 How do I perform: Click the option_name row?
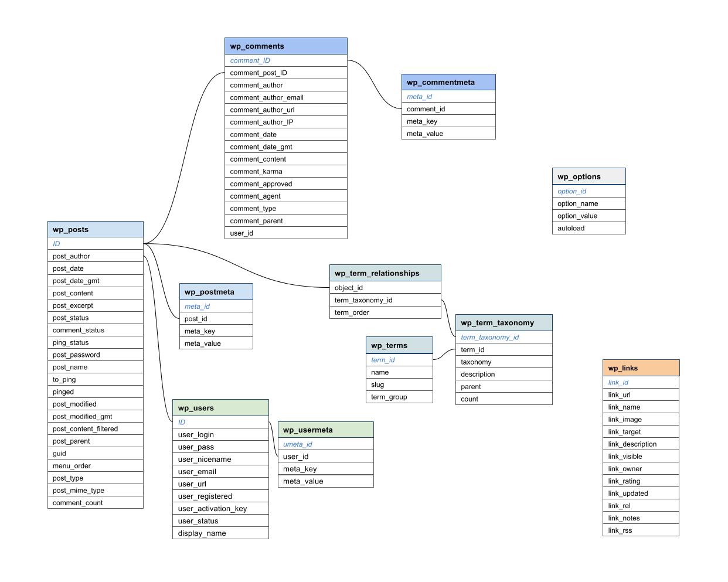click(588, 203)
